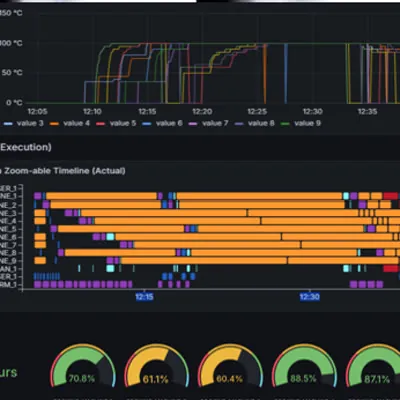The height and width of the screenshot is (400, 400).
Task: Isolate the value 8 series in legend
Action: (255, 123)
